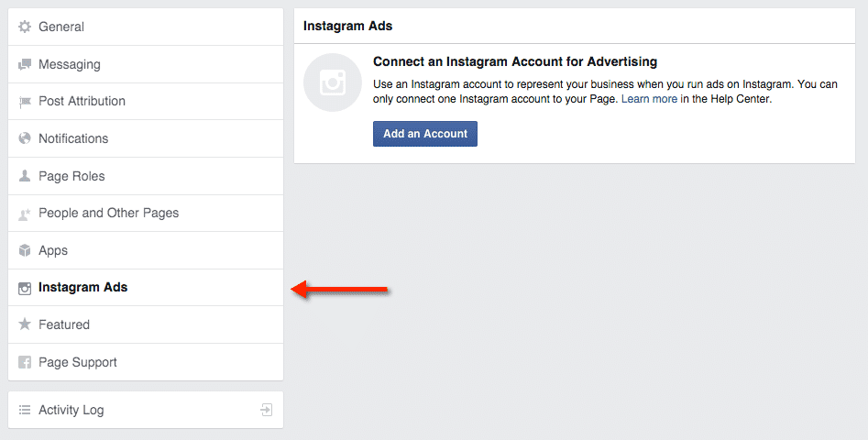Click the Featured star icon
The image size is (868, 440).
click(25, 324)
